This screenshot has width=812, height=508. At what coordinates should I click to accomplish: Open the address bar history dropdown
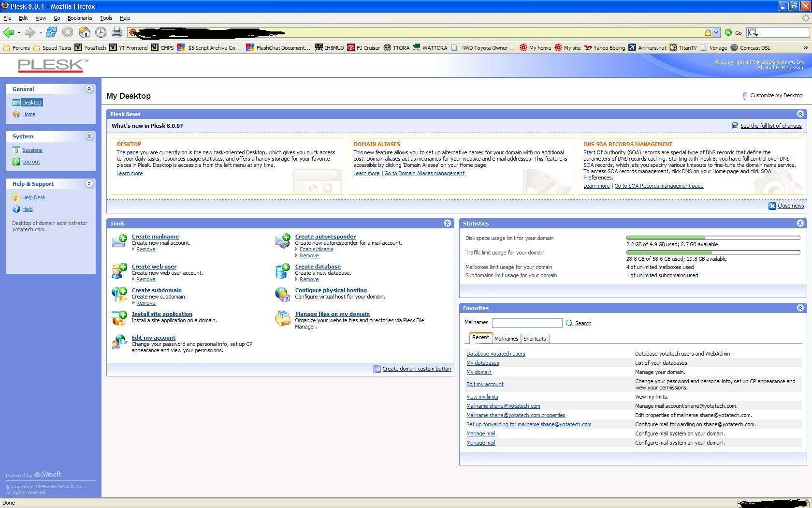[716, 32]
